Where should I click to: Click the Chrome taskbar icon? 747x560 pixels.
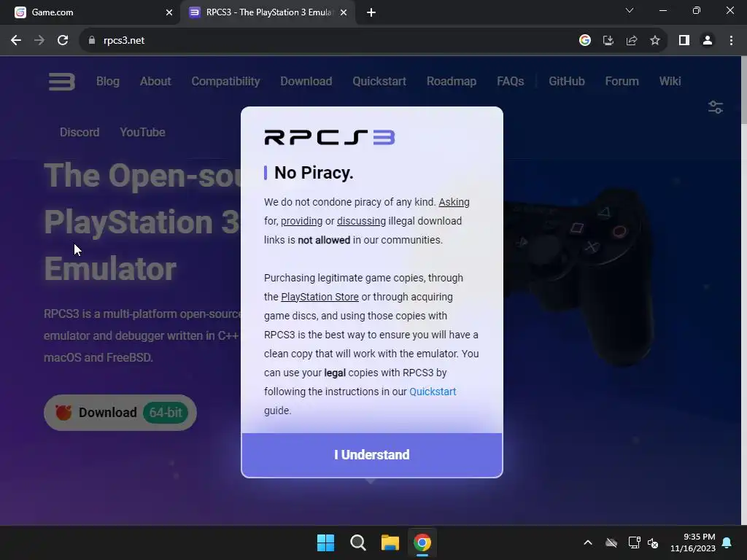422,542
